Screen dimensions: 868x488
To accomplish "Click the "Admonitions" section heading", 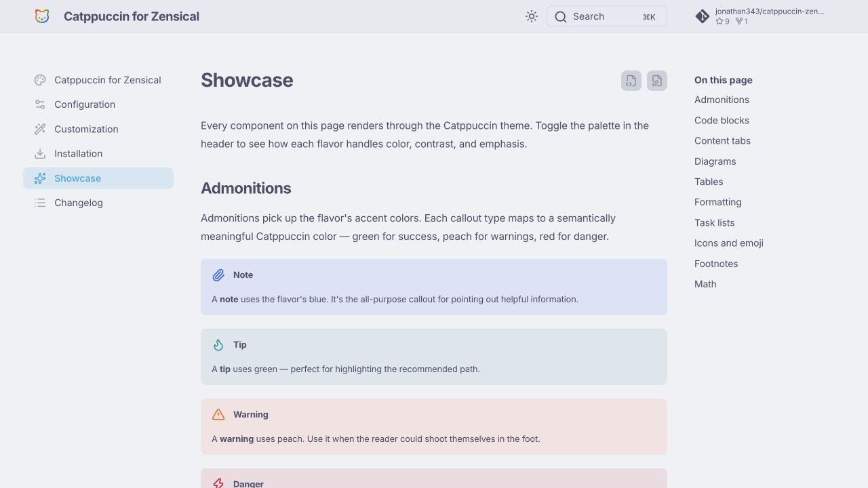I will click(x=246, y=188).
